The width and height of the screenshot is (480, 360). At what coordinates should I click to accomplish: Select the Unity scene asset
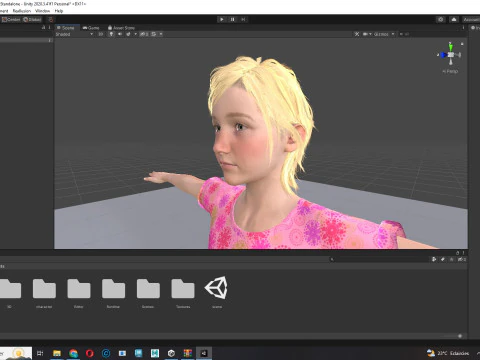[217, 292]
